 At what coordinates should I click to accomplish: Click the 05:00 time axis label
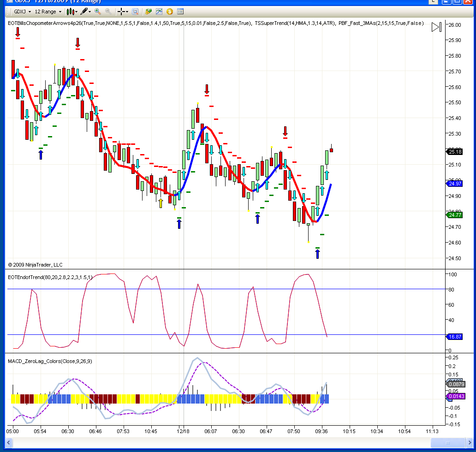point(12,431)
